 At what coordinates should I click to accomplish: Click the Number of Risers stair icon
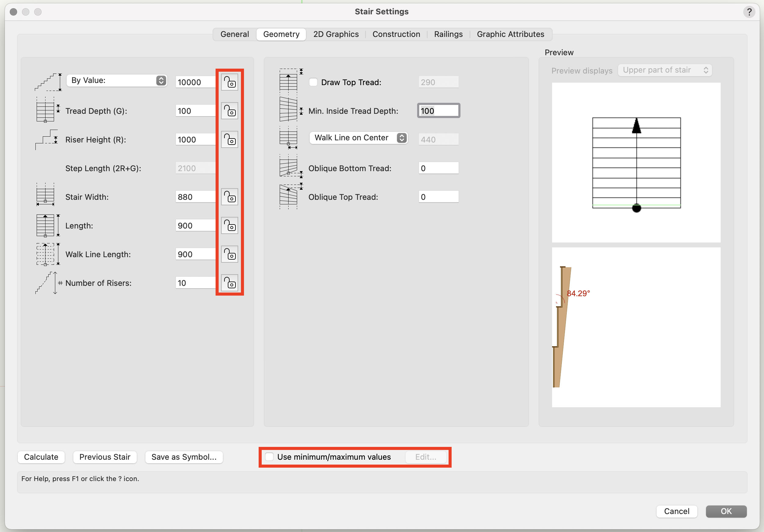tap(47, 283)
